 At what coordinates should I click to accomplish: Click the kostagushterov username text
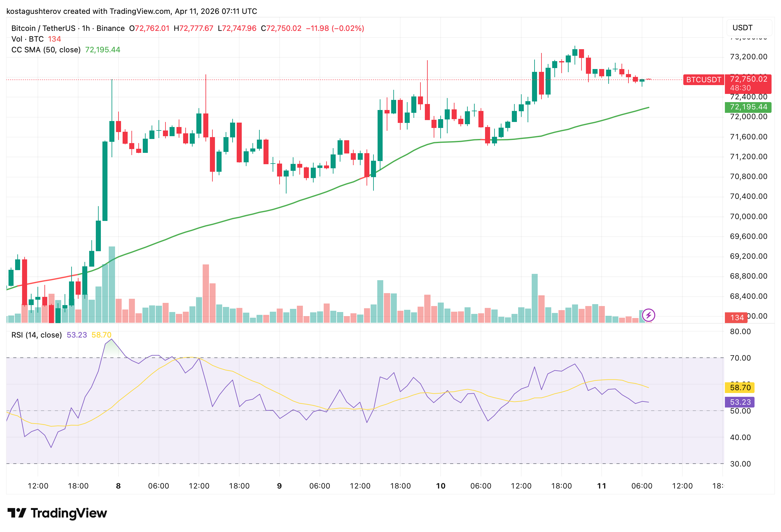pyautogui.click(x=34, y=11)
